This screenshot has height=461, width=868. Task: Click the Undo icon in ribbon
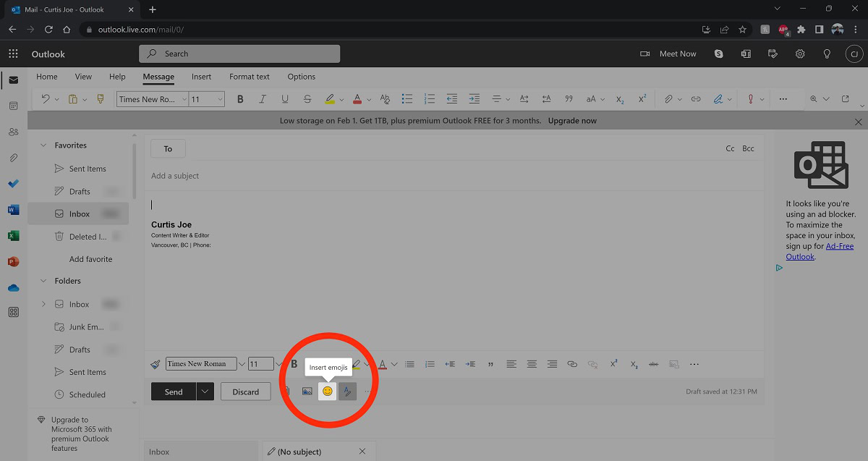pyautogui.click(x=46, y=99)
